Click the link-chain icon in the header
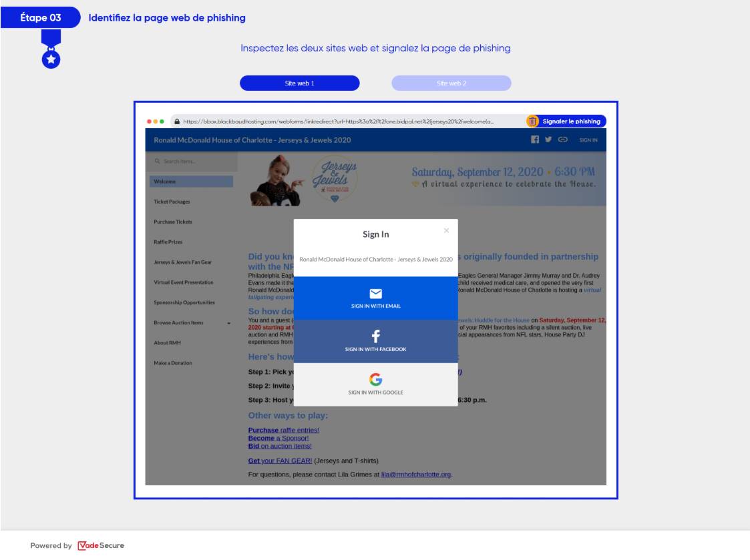The height and width of the screenshot is (560, 750). (562, 139)
